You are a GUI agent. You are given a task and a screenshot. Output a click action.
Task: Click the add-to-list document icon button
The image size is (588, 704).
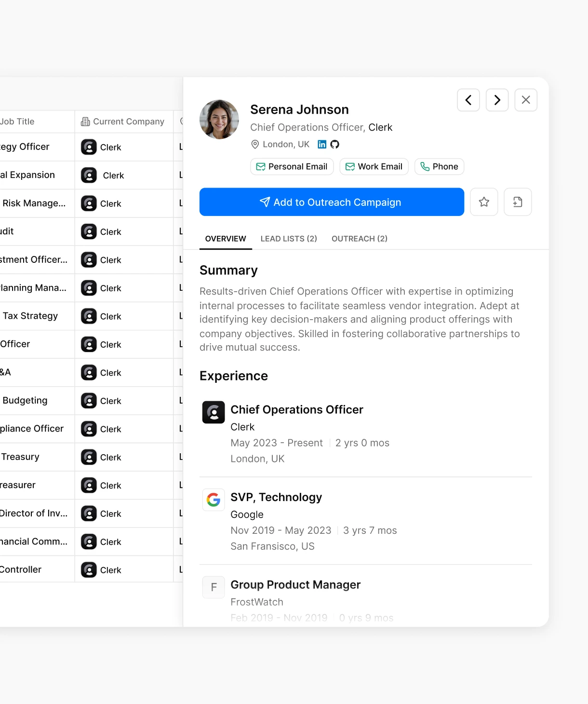[518, 202]
